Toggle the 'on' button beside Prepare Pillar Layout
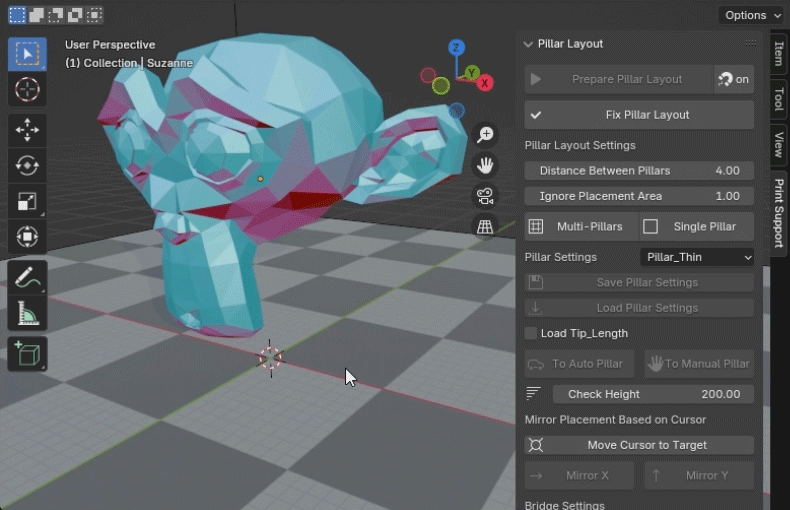The image size is (790, 510). tap(734, 79)
